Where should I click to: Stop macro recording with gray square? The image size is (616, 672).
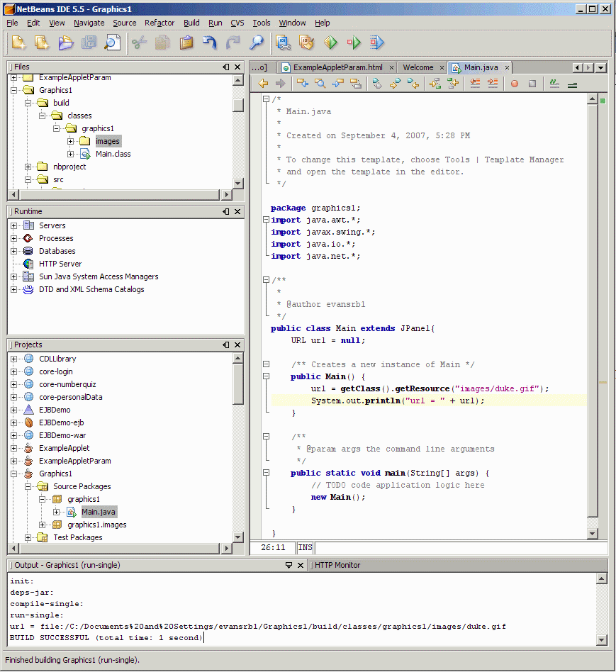point(532,84)
